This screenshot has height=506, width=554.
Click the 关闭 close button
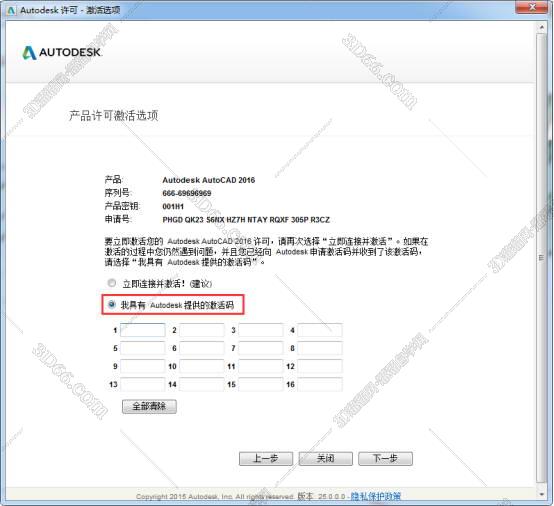(325, 459)
